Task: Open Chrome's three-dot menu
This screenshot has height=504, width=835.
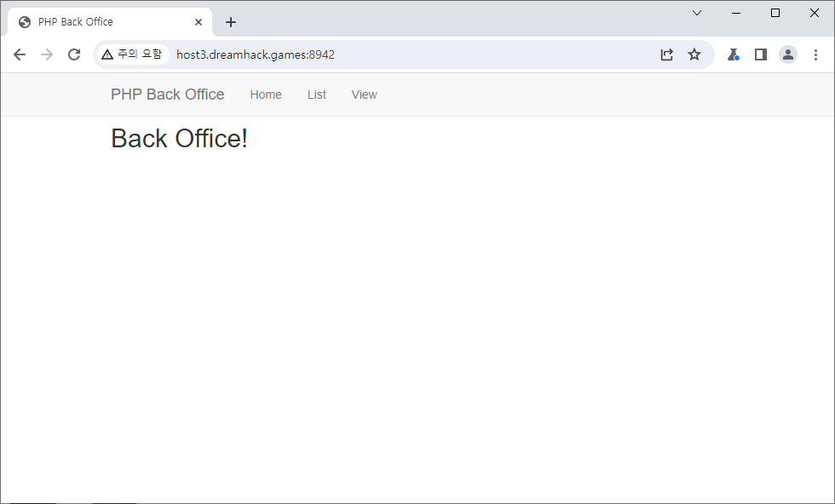Action: [815, 54]
